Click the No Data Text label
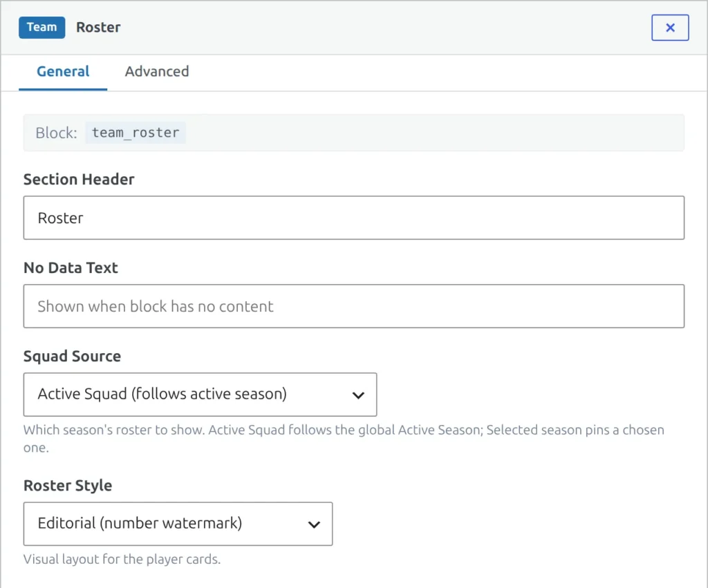 [71, 267]
